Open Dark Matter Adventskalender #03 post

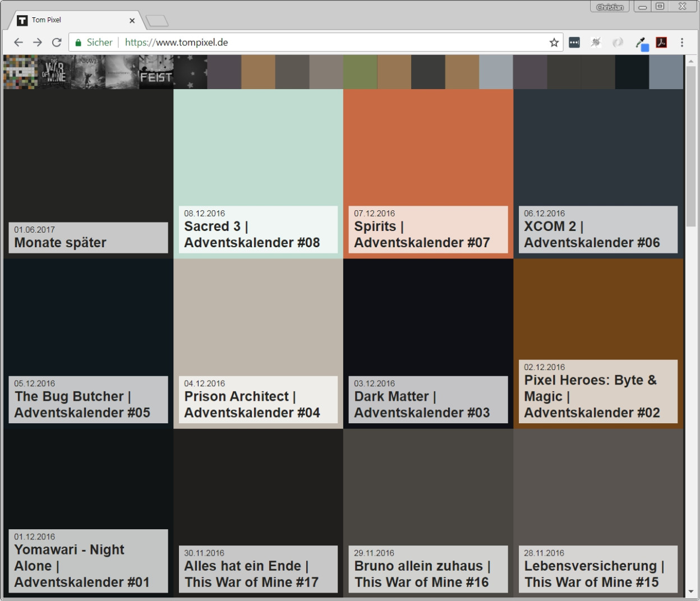click(x=428, y=344)
